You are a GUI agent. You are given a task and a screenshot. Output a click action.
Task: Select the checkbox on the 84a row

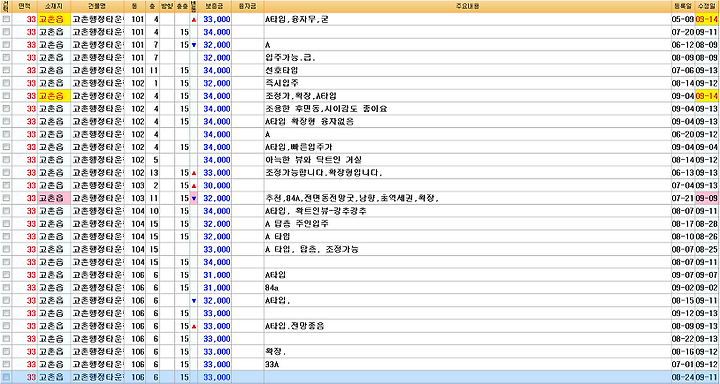pos(6,288)
